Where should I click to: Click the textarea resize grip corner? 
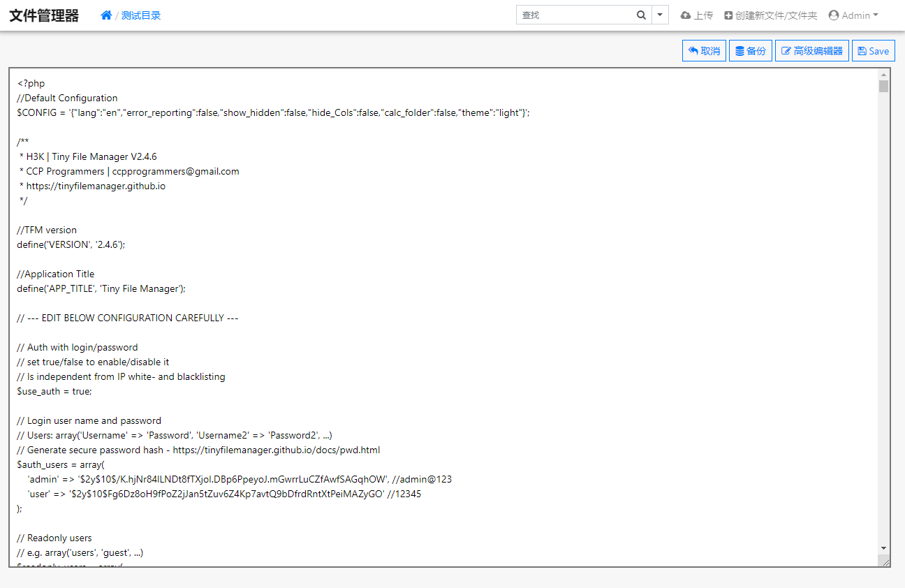coord(884,561)
